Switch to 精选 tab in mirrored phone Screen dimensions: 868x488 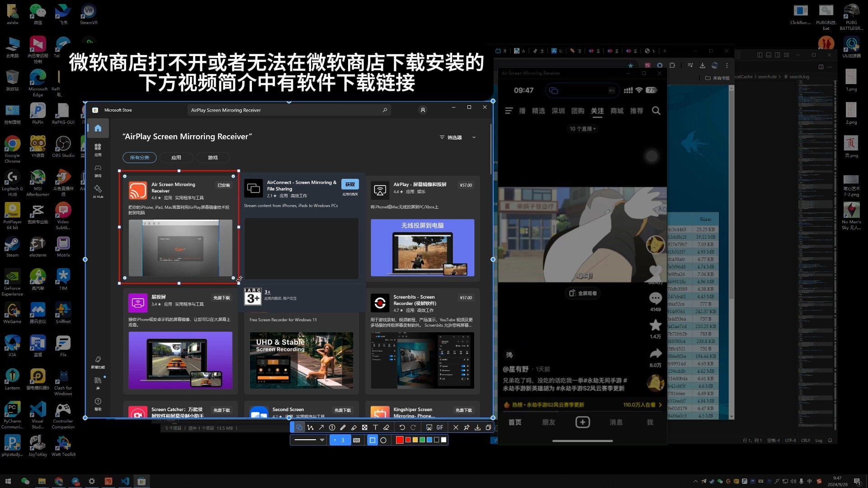[538, 111]
